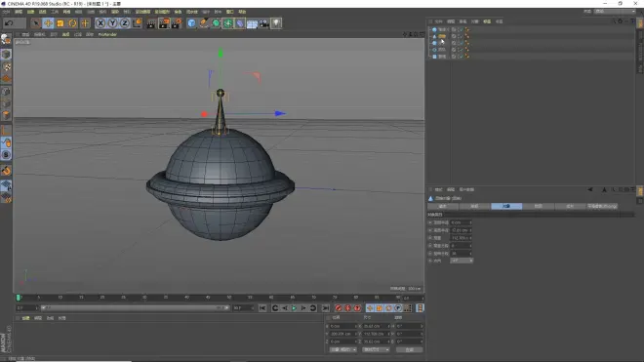Switch to Model mode in left palette

click(x=6, y=55)
